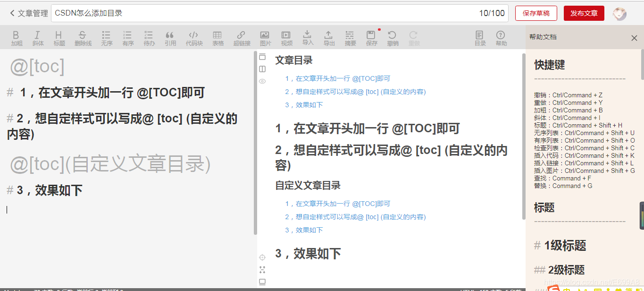Click preview heading 自定义文章目录

click(308, 186)
